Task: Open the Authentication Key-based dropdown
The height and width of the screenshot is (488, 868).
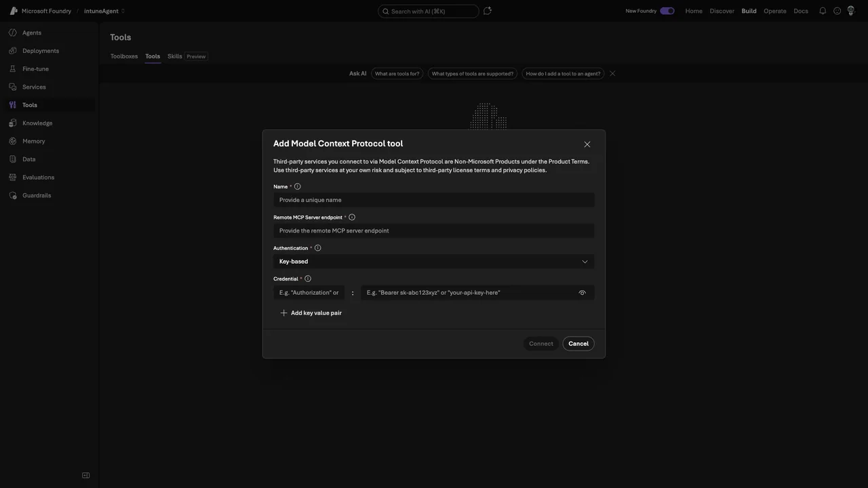Action: point(434,262)
